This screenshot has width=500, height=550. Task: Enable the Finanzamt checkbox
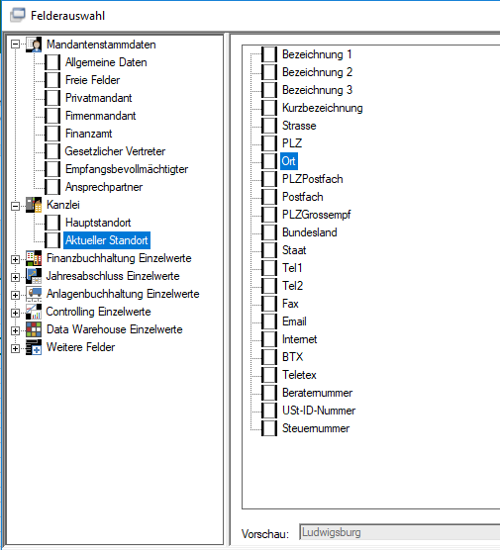coord(53,134)
